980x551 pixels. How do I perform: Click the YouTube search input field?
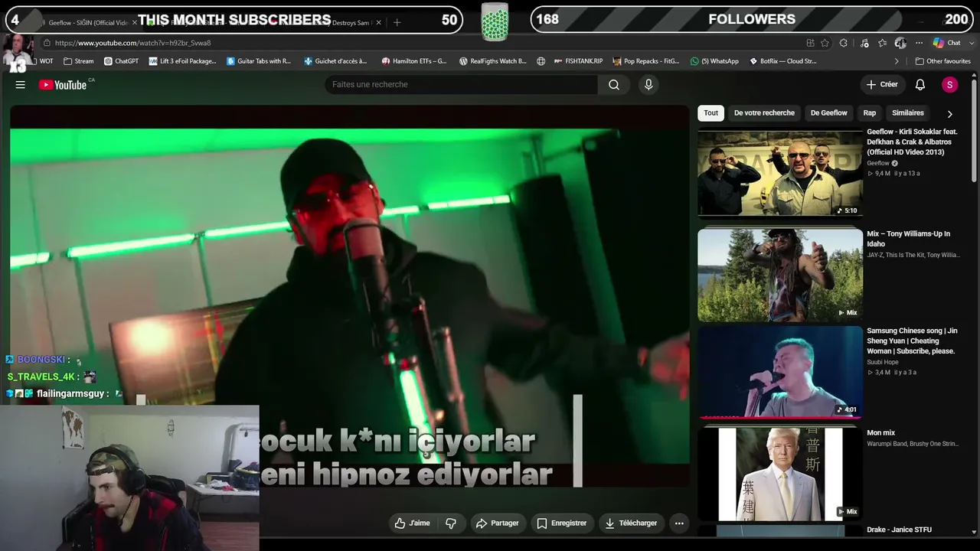point(462,85)
